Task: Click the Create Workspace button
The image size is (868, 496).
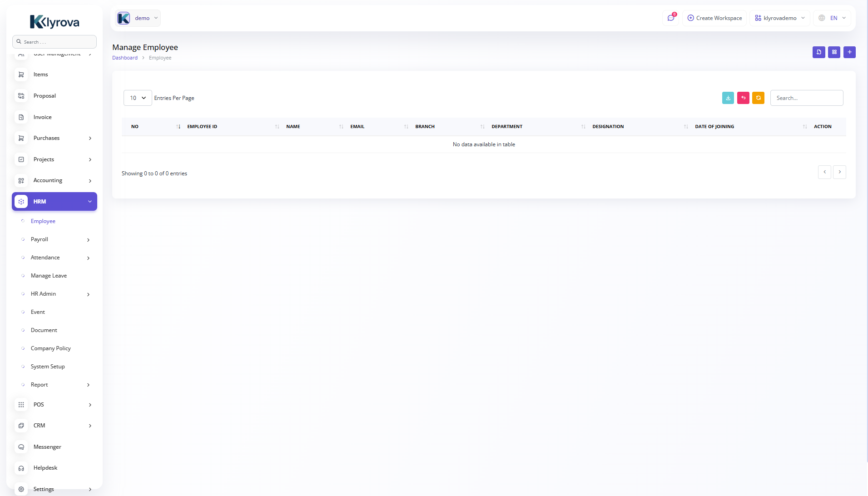Action: pyautogui.click(x=714, y=18)
